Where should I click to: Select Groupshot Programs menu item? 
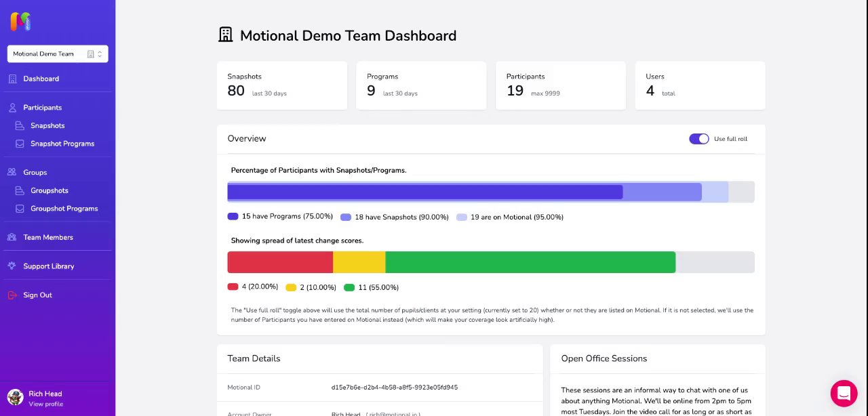(64, 209)
